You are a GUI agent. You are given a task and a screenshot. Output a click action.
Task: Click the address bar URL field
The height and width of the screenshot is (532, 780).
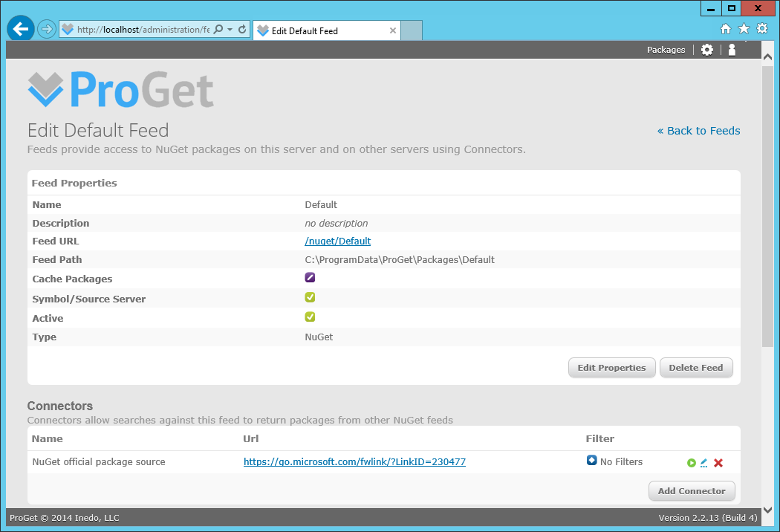(x=143, y=30)
